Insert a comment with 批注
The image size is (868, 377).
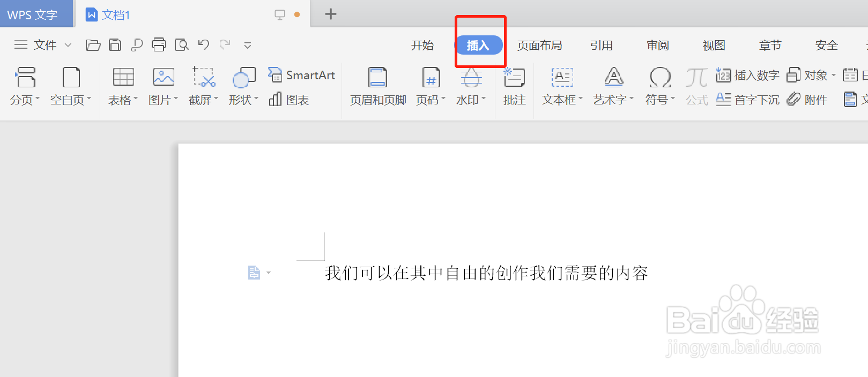pos(514,86)
